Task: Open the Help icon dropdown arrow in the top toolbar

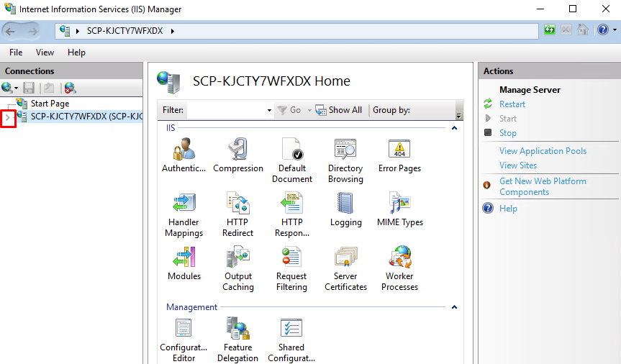Action: coord(615,29)
